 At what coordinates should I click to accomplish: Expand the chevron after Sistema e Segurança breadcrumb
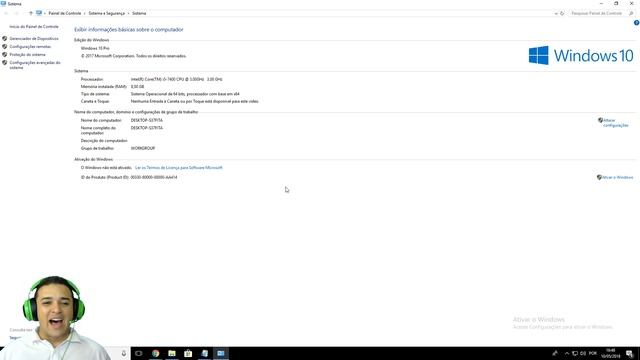(128, 13)
